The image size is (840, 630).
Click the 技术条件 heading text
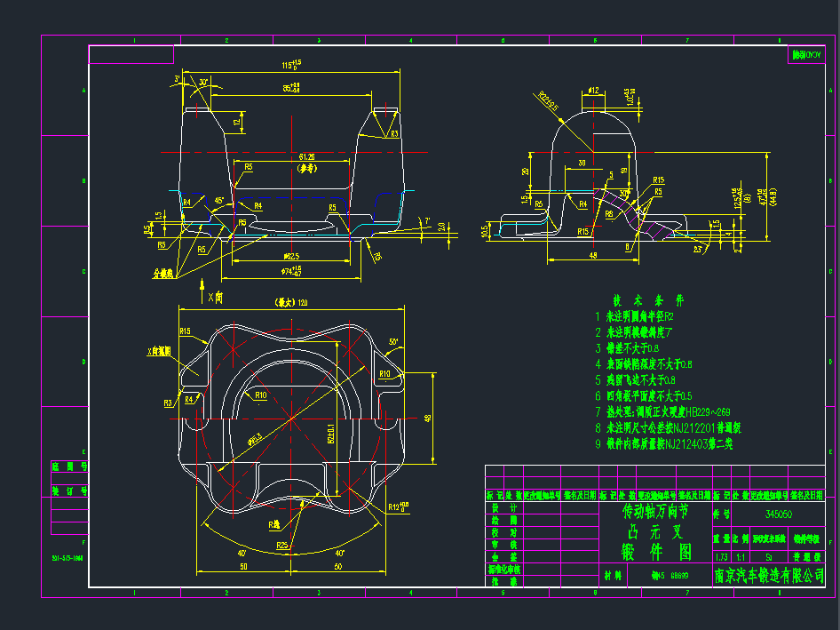tap(648, 300)
